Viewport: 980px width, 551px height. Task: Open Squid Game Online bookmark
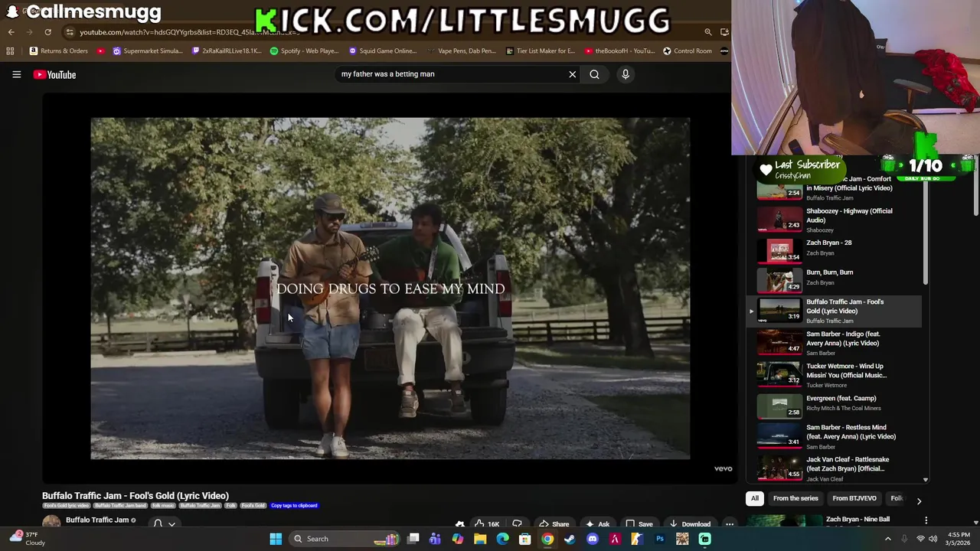[383, 51]
